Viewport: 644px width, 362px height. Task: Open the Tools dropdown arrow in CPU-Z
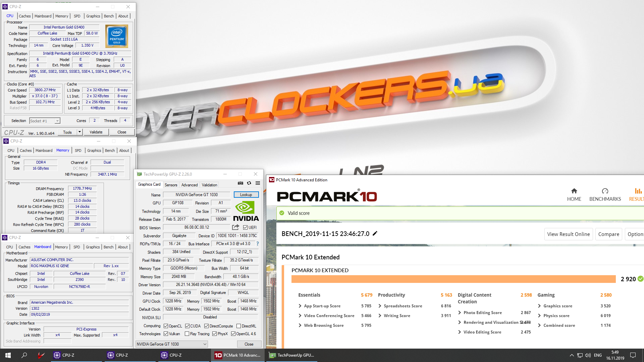(79, 132)
